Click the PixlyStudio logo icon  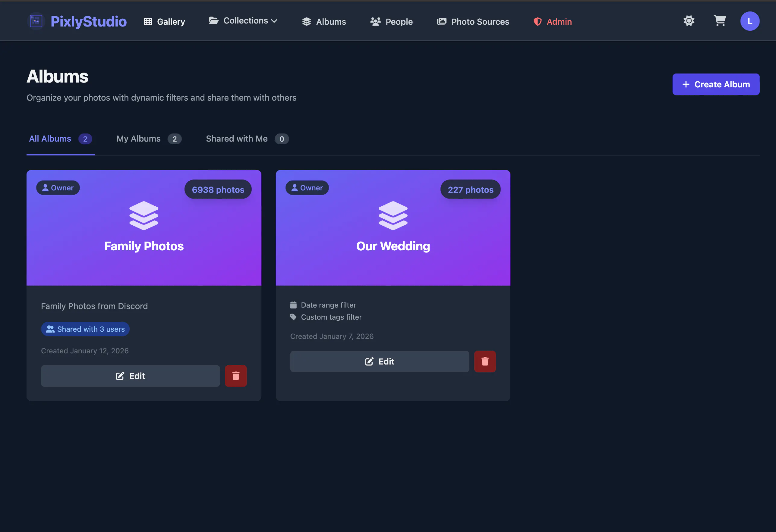click(36, 21)
